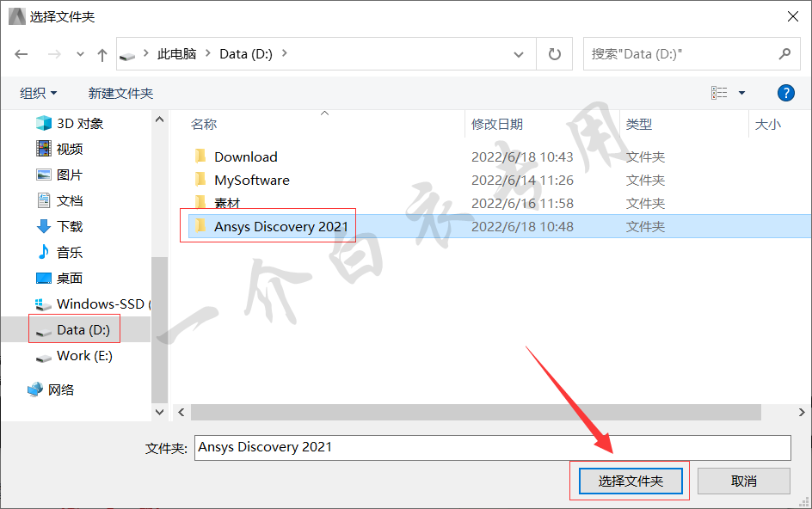812x509 pixels.
Task: Sort by 修改日期 column header
Action: click(496, 125)
